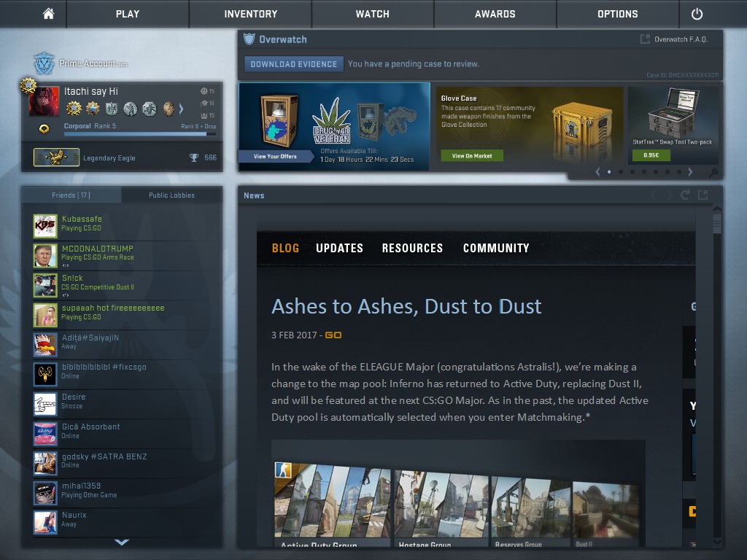Click the news scrollbar thumb
This screenshot has height=560, width=747.
(x=717, y=223)
